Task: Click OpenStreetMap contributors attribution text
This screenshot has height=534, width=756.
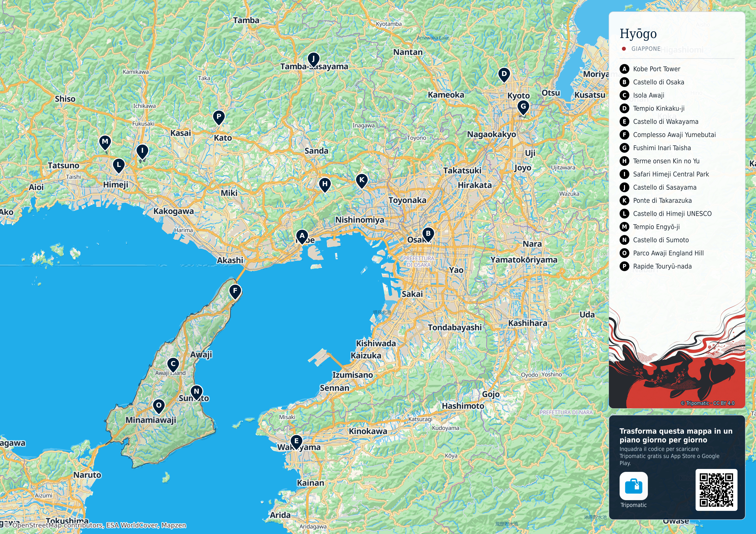Action: click(x=95, y=525)
